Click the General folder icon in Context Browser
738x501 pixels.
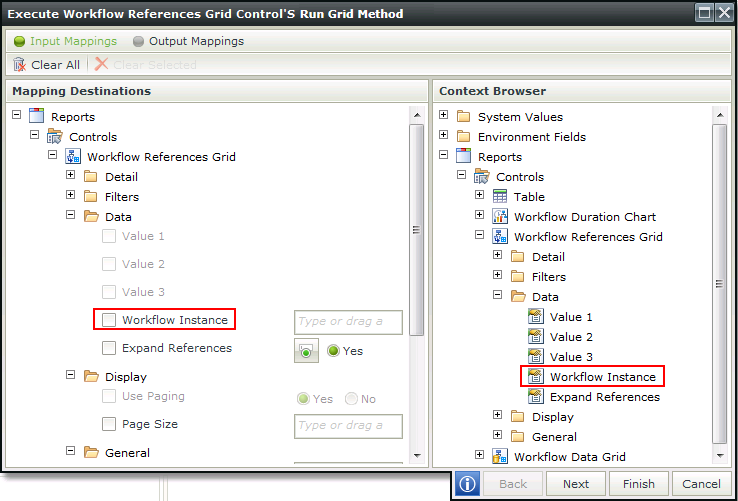[518, 436]
